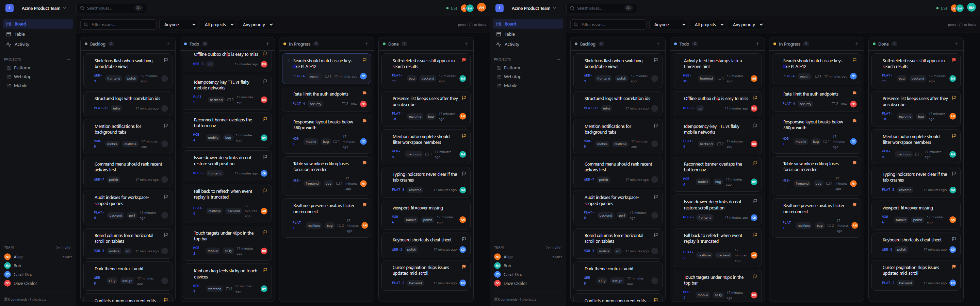This screenshot has width=980, height=306.
Task: Add an issue to In Progress in the right window
Action: 857,44
